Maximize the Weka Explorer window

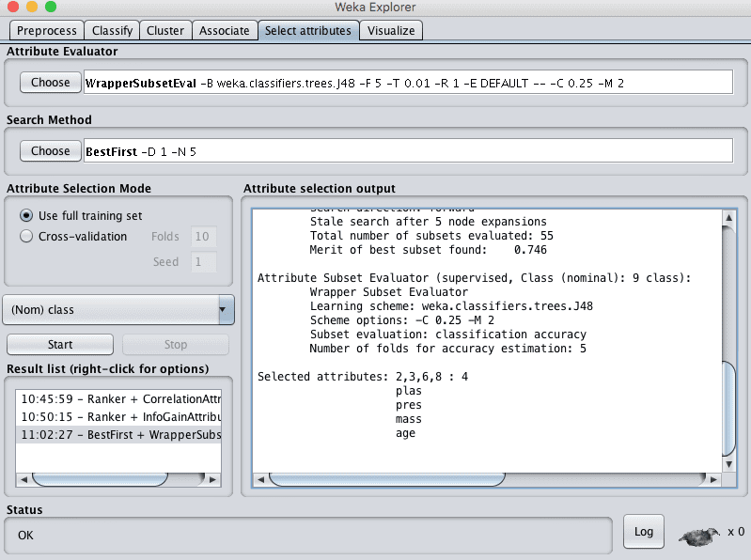click(x=51, y=7)
